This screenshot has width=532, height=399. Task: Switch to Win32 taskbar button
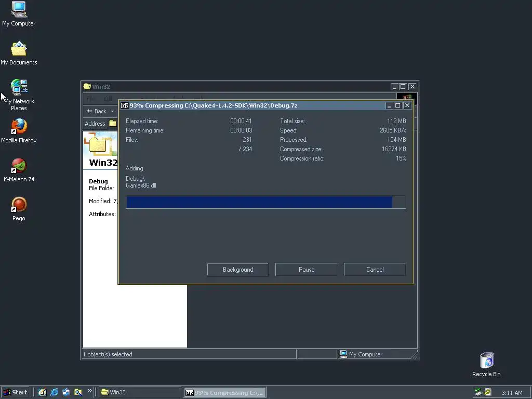[x=140, y=392]
